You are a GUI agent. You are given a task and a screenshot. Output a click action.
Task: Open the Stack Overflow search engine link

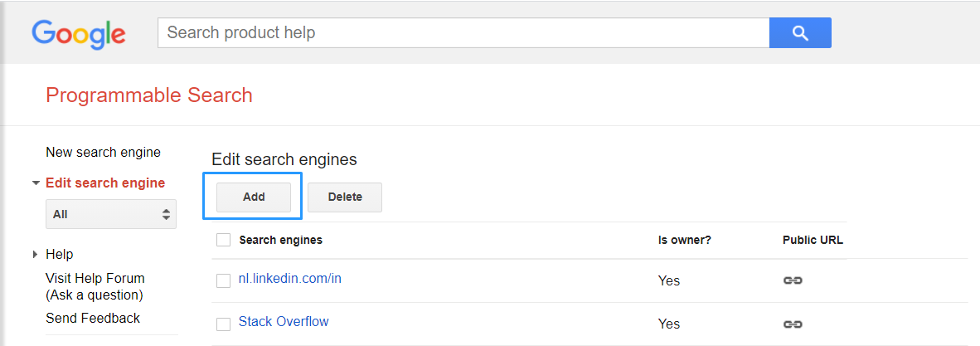click(x=284, y=322)
